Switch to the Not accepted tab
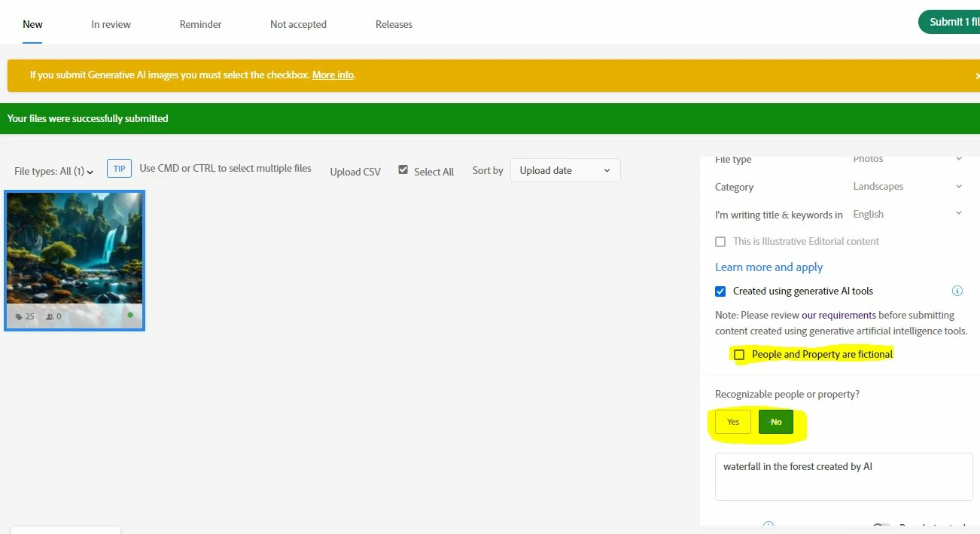This screenshot has height=534, width=980. (x=298, y=24)
